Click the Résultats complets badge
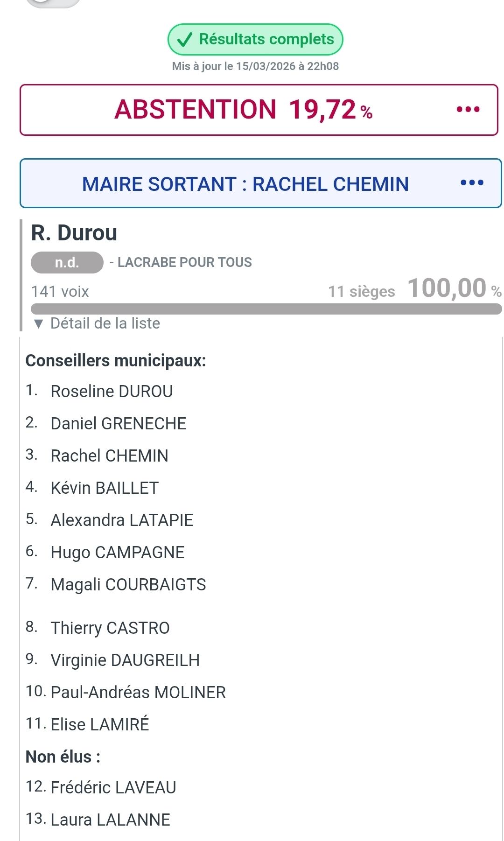Screen dimensions: 504x841 (255, 40)
